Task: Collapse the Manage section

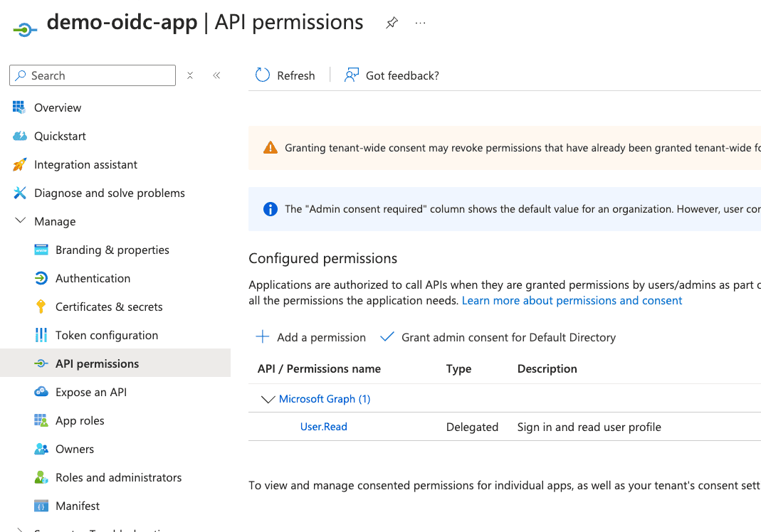Action: 20,220
